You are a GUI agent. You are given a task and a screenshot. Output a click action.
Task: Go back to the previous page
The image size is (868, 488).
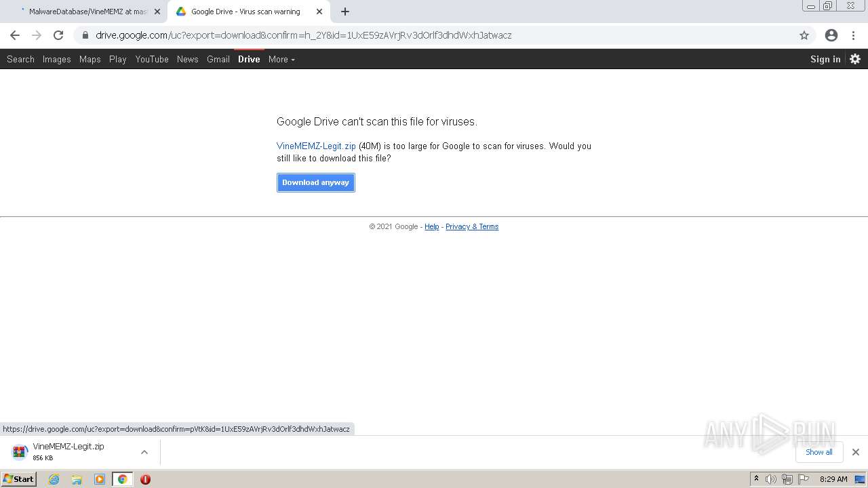[x=15, y=35]
